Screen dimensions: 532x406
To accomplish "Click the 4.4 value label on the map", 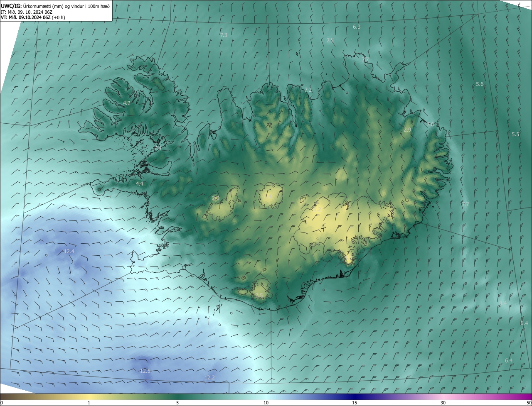I will (140, 183).
